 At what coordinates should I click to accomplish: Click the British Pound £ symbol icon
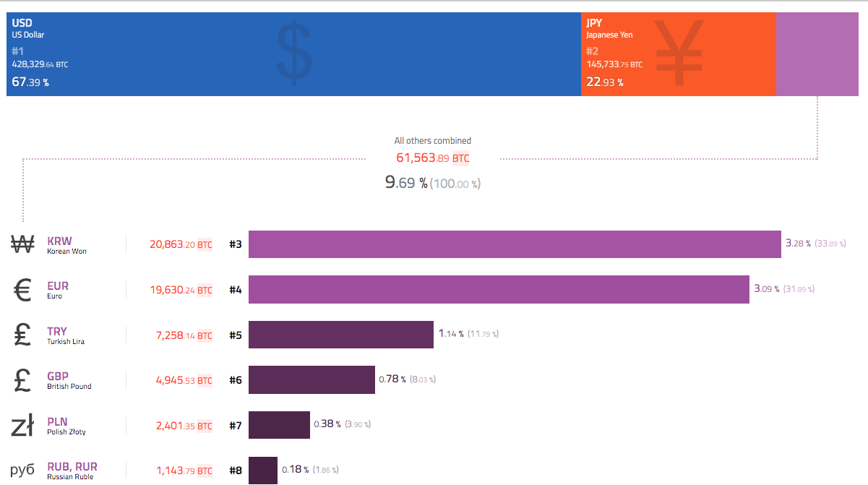(x=22, y=380)
